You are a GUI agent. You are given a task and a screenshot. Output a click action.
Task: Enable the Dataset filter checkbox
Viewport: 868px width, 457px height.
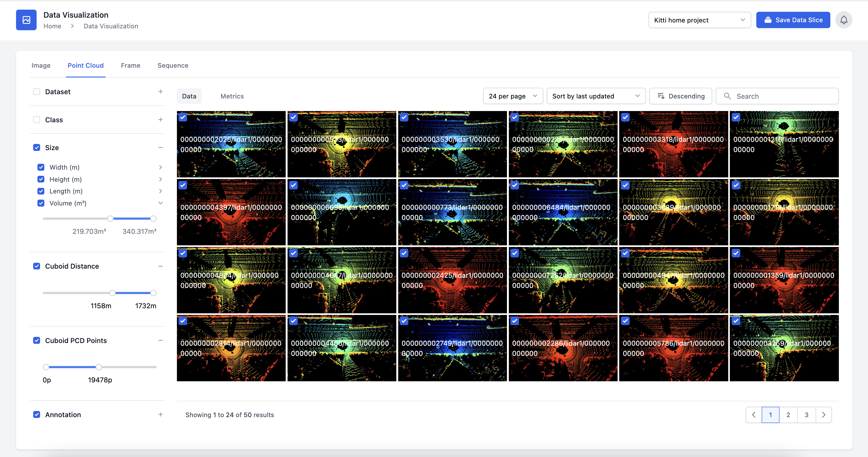(37, 92)
